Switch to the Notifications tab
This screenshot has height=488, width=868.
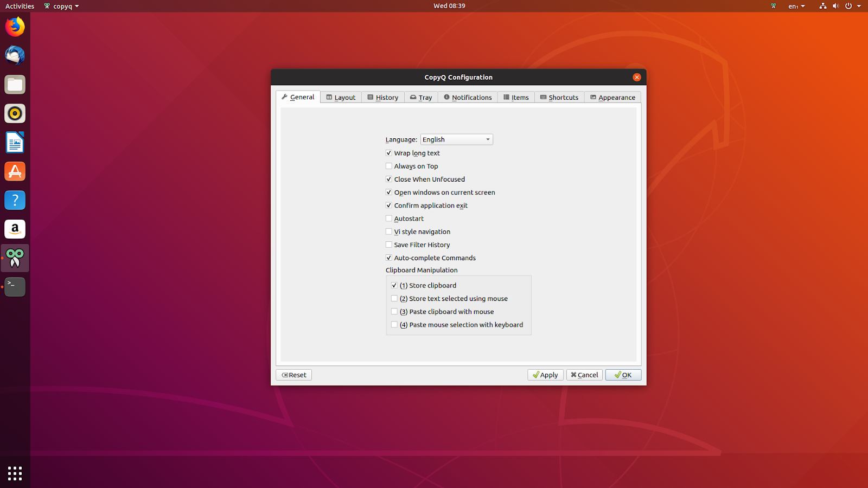coord(468,97)
